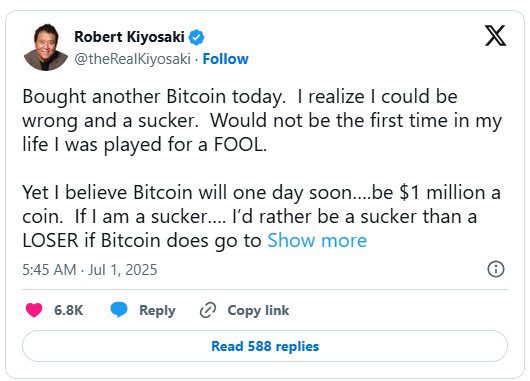Open the Robert Kiyosaki display name
Image resolution: width=530 pixels, height=381 pixels.
click(x=129, y=37)
